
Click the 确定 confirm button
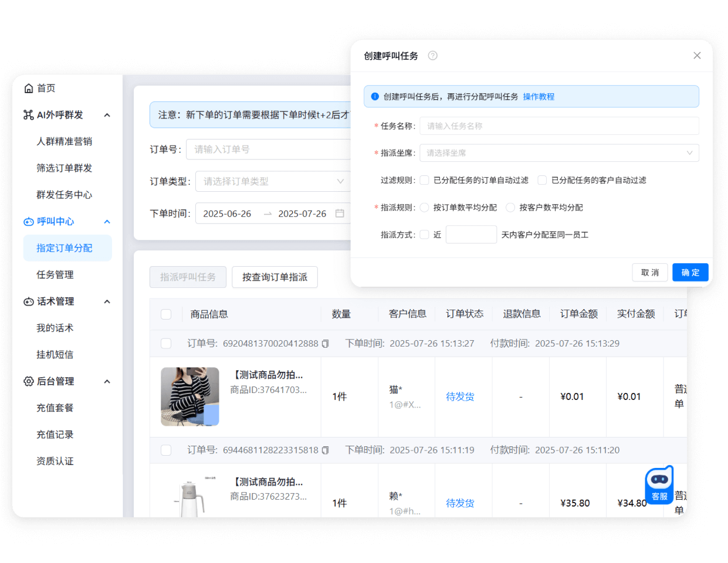tap(690, 272)
